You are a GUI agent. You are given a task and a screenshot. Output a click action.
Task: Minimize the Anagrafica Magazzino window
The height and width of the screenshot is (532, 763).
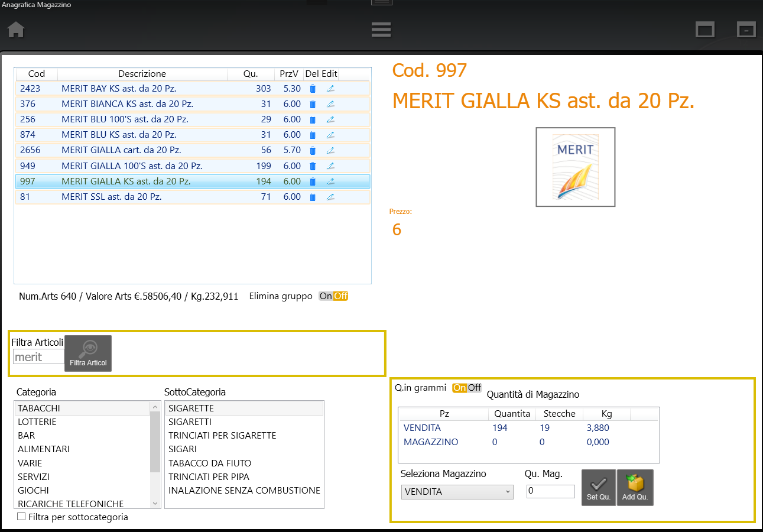(x=746, y=30)
